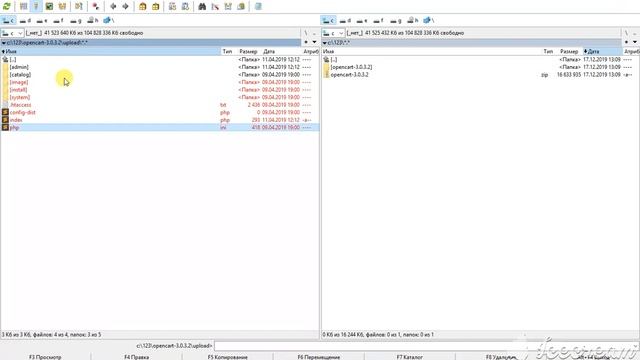Switch right panel to network drive h
This screenshot has height=360, width=640.
pyautogui.click(x=413, y=20)
